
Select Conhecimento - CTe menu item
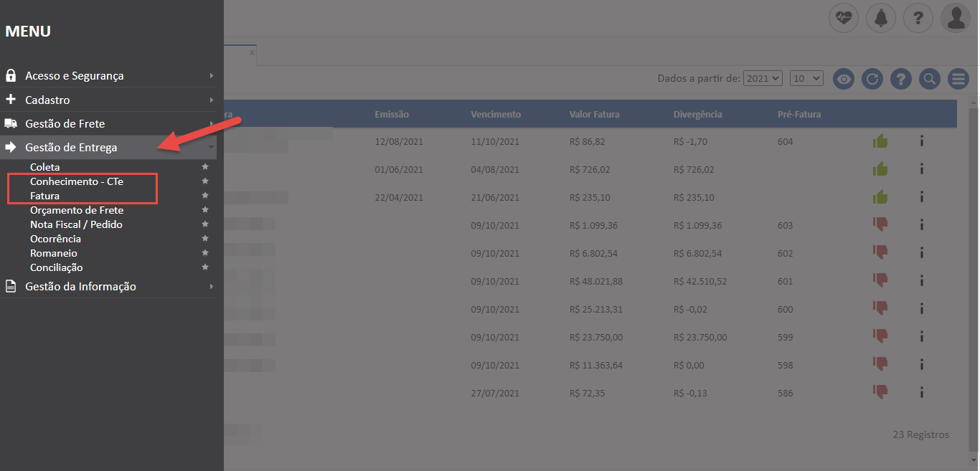tap(77, 181)
